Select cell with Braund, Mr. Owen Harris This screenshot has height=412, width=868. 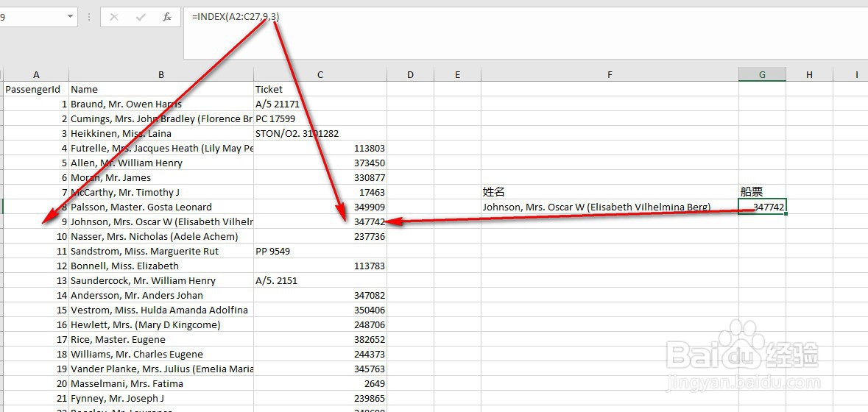tap(161, 104)
